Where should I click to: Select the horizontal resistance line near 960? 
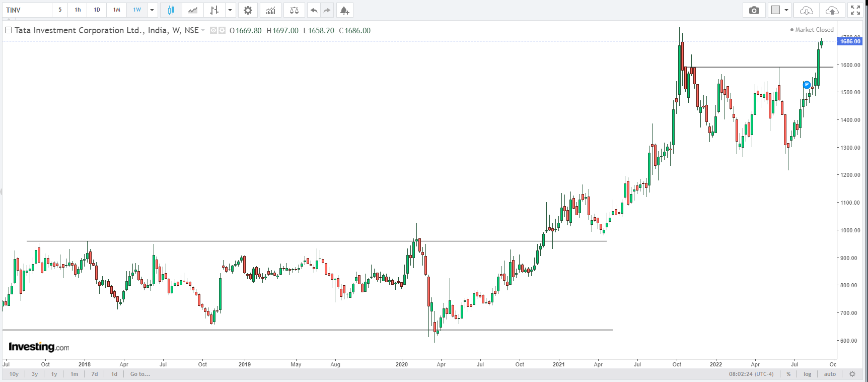pos(316,241)
